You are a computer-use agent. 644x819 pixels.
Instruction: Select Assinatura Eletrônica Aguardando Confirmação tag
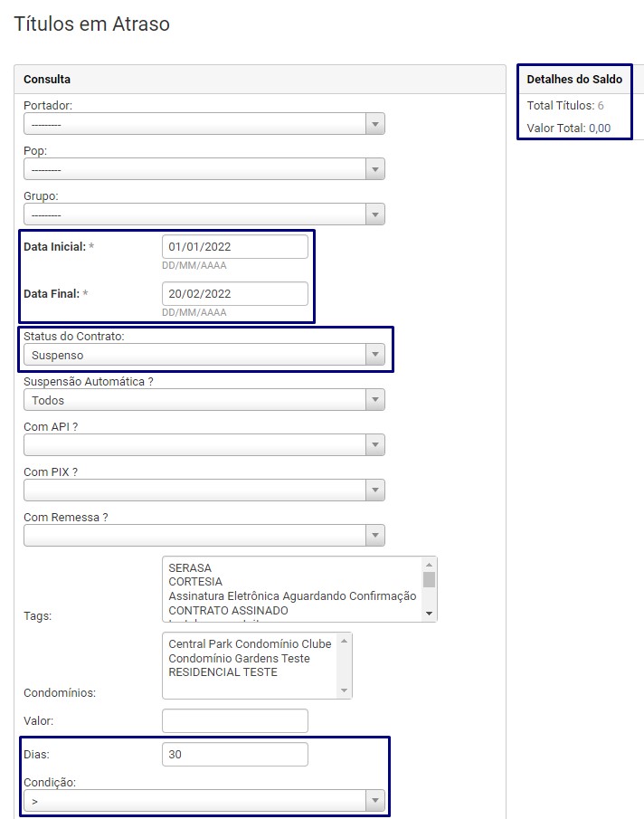point(291,596)
